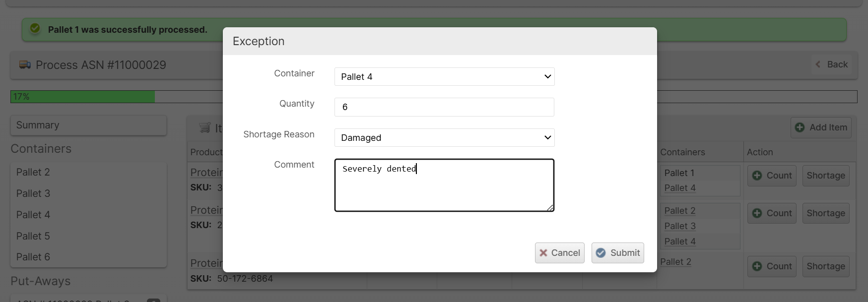Viewport: 868px width, 302px height.
Task: Open the Container dropdown showing Pallet 4
Action: (x=444, y=77)
